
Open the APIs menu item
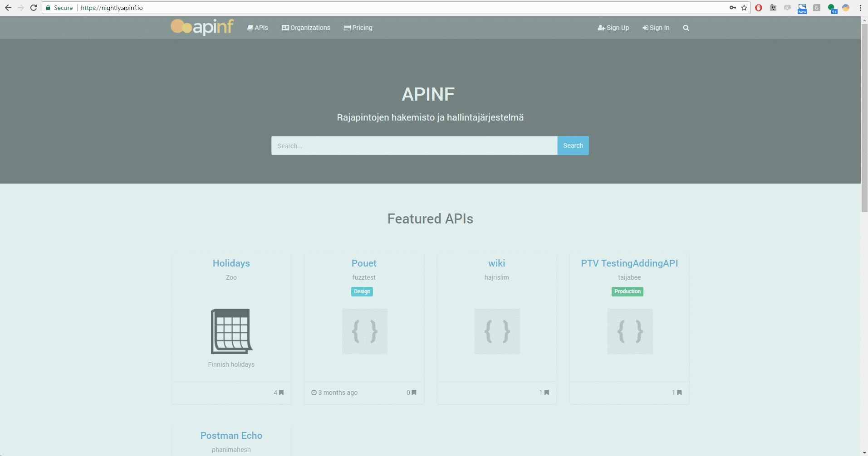[x=258, y=28]
